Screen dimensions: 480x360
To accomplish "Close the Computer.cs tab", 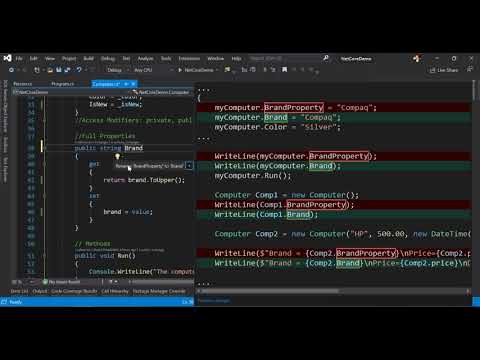I will tap(133, 84).
